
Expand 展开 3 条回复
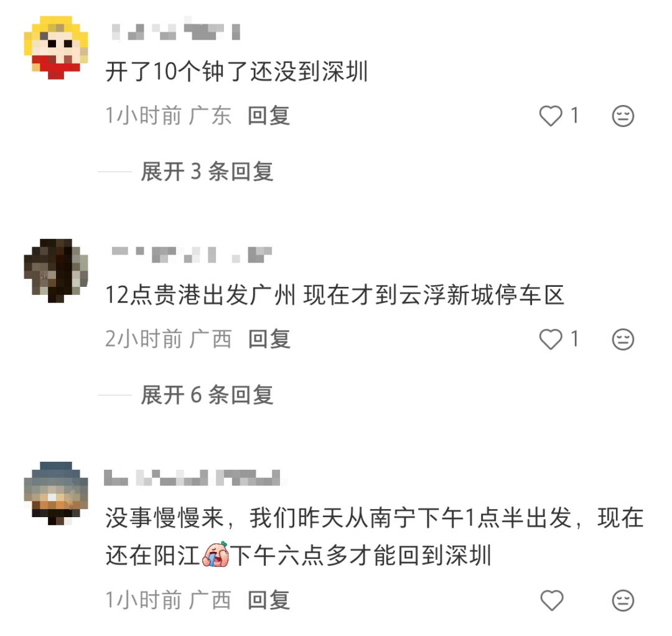(207, 171)
